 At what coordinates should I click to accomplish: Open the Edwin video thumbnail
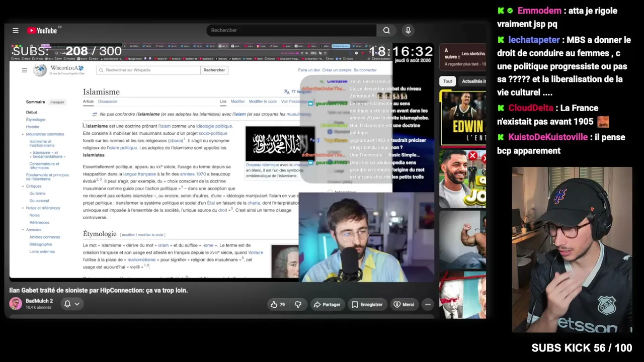[463, 118]
